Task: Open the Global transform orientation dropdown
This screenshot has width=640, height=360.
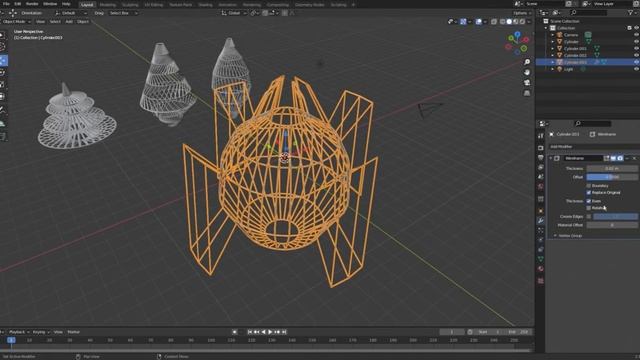Action: (234, 13)
